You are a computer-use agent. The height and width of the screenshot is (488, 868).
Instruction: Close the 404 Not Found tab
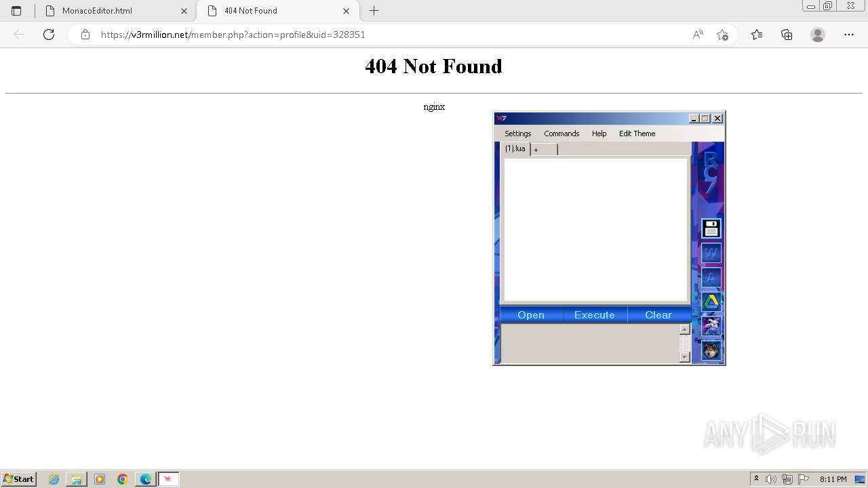(347, 11)
